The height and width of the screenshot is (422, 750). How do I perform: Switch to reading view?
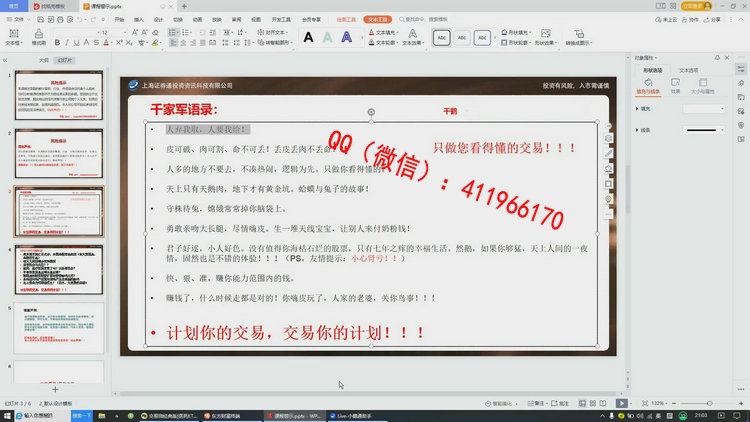(603, 403)
